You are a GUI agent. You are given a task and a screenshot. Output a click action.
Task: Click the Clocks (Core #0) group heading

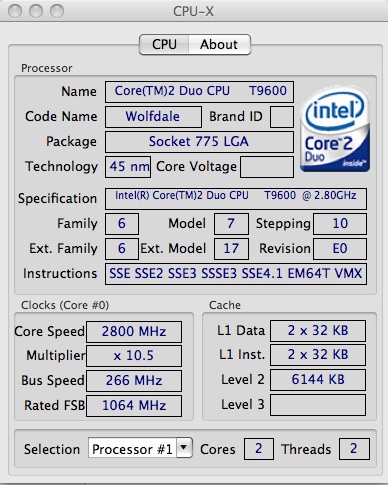coord(65,305)
